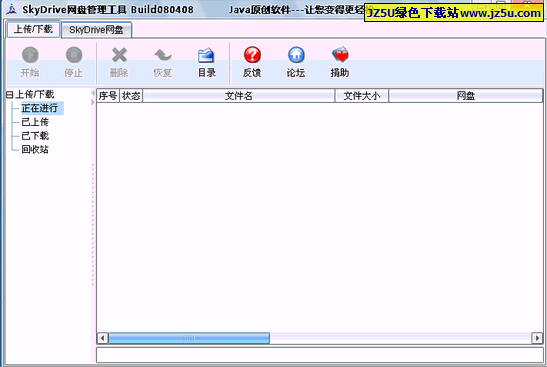
Task: Click the 停止 (Stop) toolbar icon
Action: (x=74, y=55)
